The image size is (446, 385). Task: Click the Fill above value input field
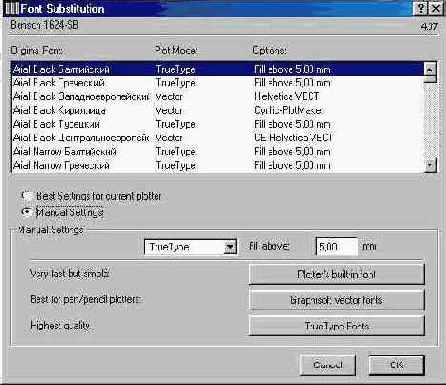336,247
